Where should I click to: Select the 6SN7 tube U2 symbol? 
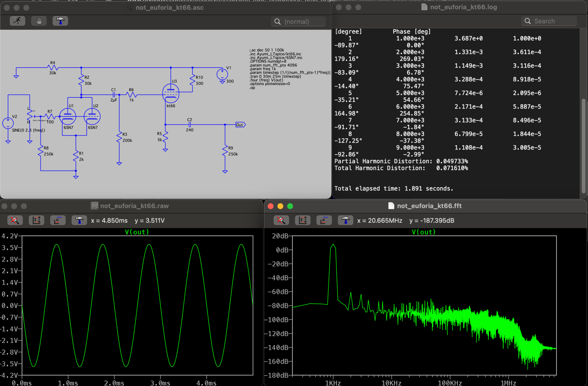(x=92, y=116)
